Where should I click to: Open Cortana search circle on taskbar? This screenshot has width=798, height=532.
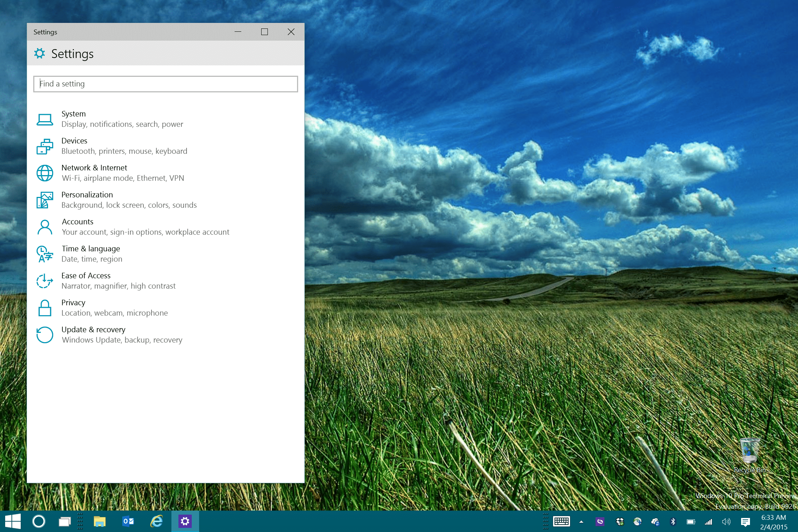[39, 521]
